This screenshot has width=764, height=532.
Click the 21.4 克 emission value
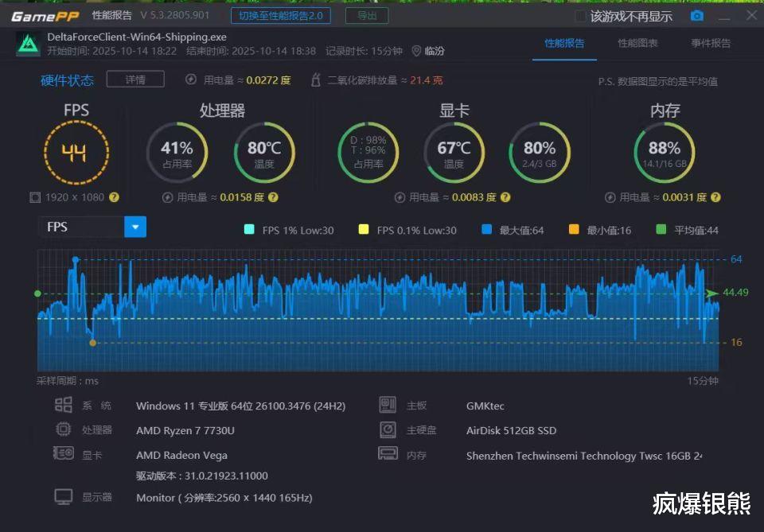427,80
